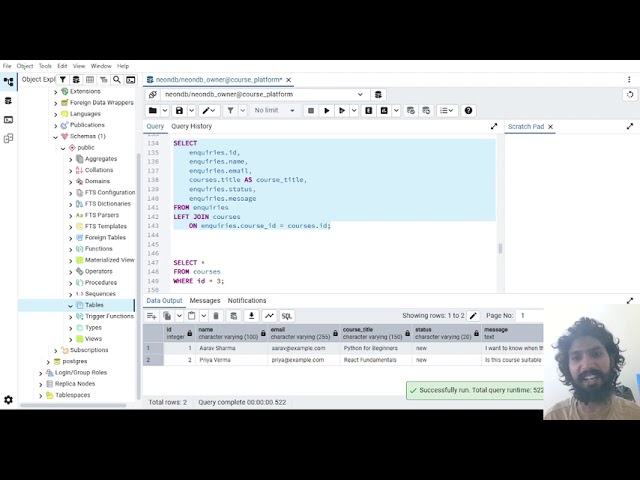Click the 'React Fundamentals' cell
Image resolution: width=640 pixels, height=480 pixels.
[x=376, y=360]
